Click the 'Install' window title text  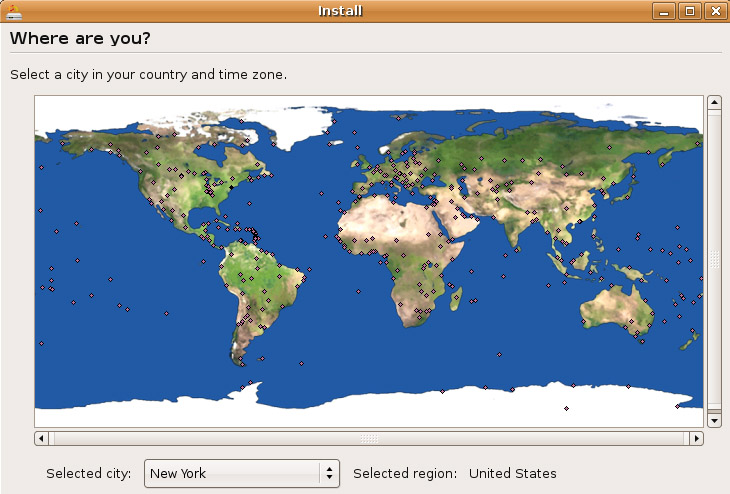pos(340,11)
